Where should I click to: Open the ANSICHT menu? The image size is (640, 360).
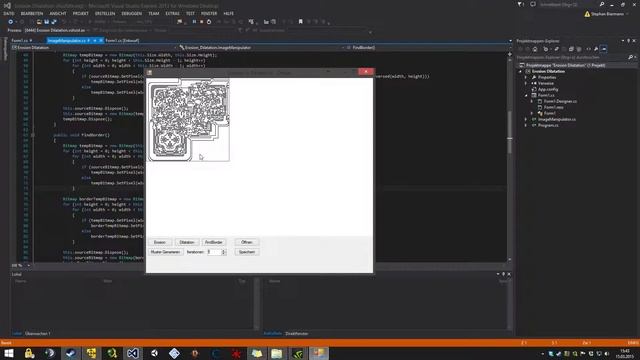pyautogui.click(x=58, y=13)
